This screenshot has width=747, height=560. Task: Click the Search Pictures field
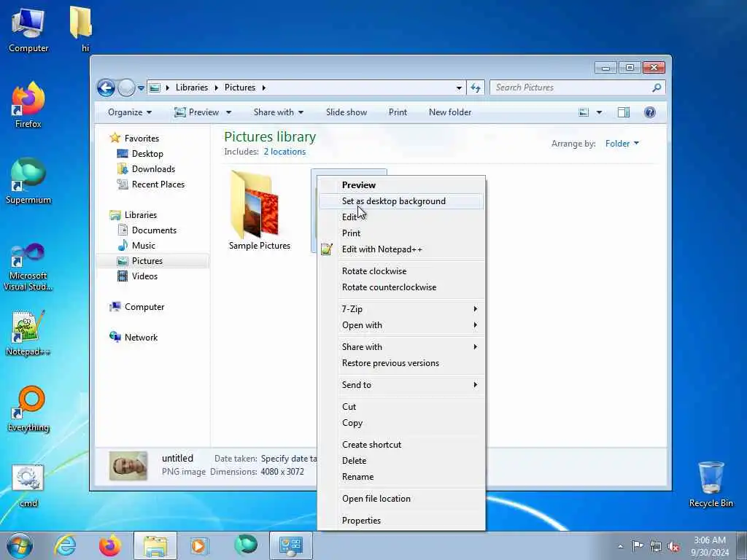[572, 87]
